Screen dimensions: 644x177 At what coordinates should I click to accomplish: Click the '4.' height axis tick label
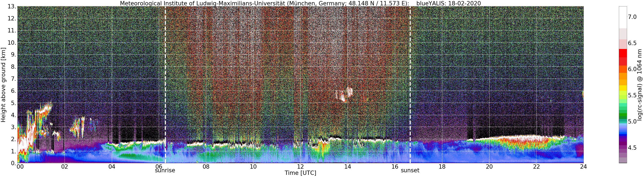coord(13,115)
